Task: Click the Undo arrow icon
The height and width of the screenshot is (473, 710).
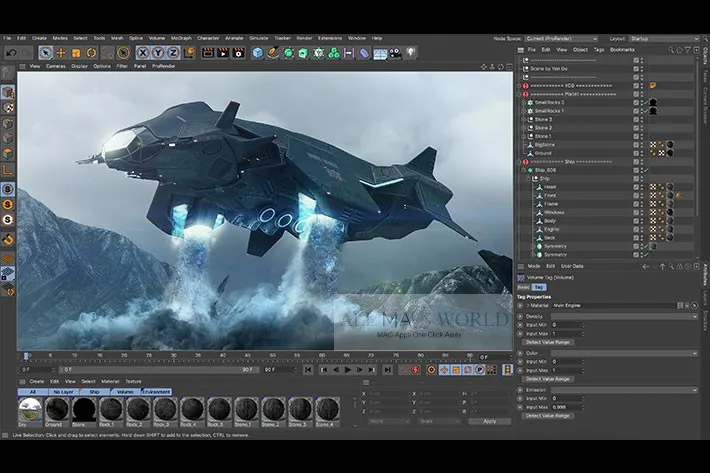Action: point(11,53)
